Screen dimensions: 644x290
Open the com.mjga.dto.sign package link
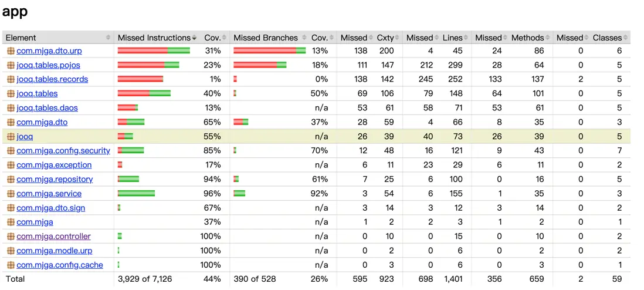click(50, 208)
